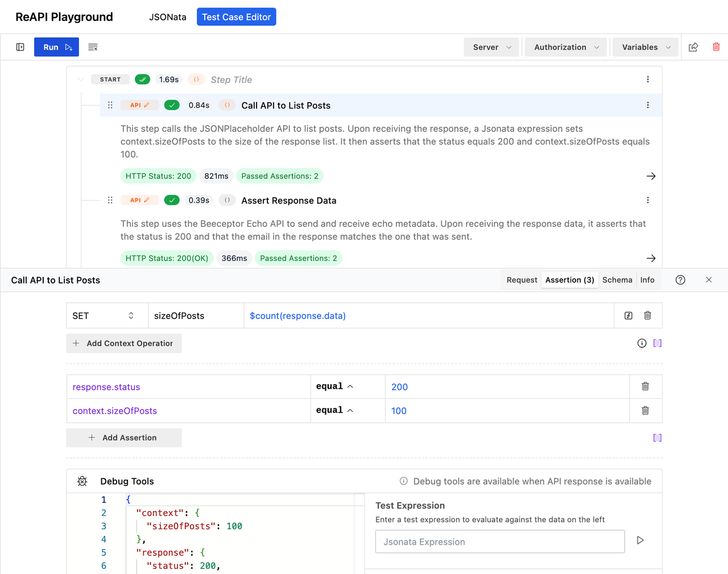Switch to the Request tab

pyautogui.click(x=522, y=280)
